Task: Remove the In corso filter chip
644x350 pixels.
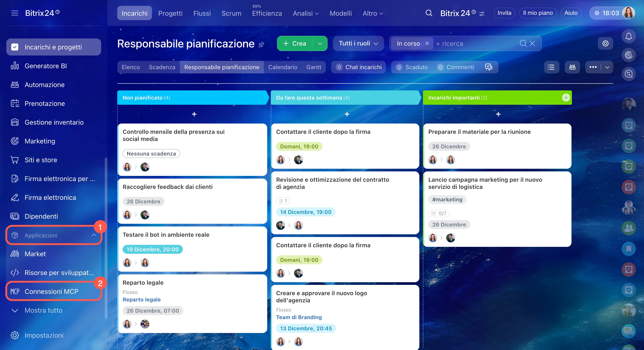Action: pyautogui.click(x=427, y=43)
